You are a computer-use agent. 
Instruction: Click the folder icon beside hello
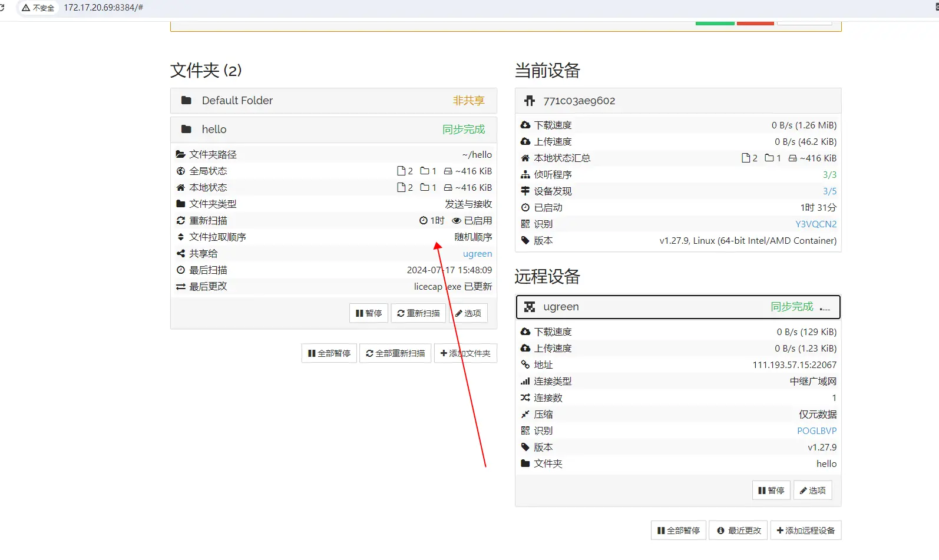[186, 130]
